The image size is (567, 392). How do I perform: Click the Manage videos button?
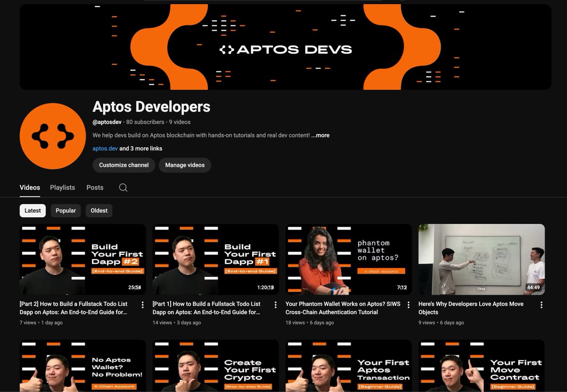pos(185,165)
